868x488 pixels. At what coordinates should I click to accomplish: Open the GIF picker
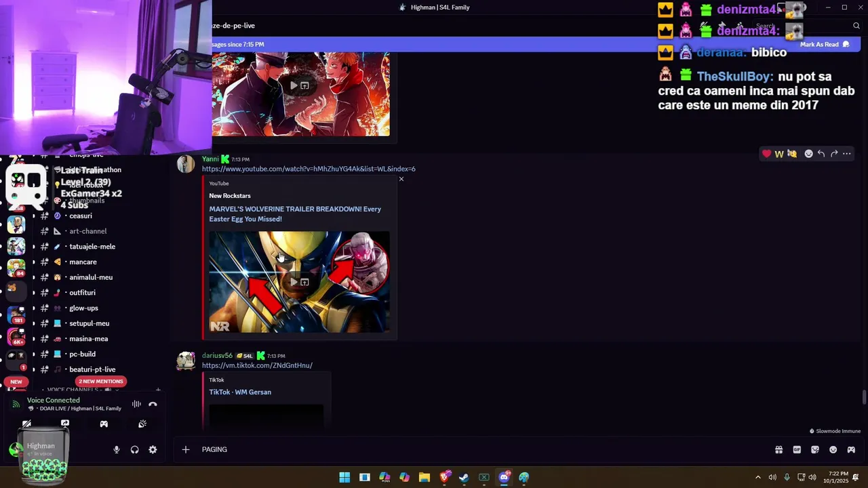pos(797,449)
